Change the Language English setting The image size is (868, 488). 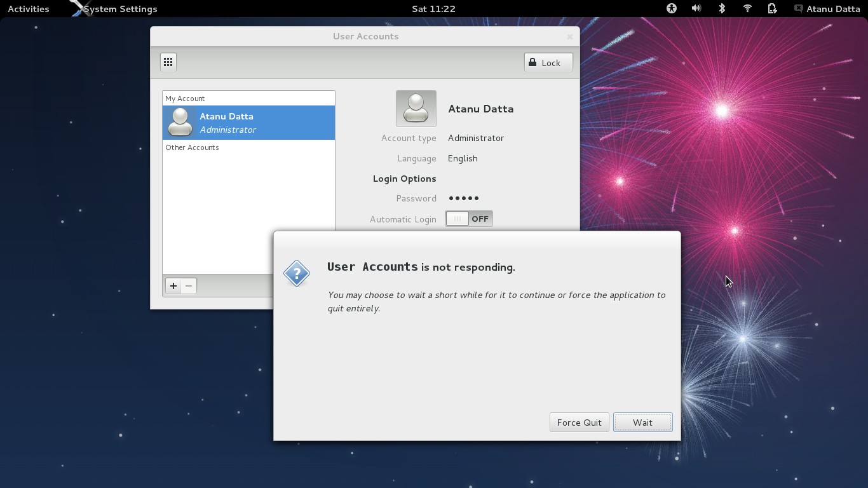[x=463, y=158]
